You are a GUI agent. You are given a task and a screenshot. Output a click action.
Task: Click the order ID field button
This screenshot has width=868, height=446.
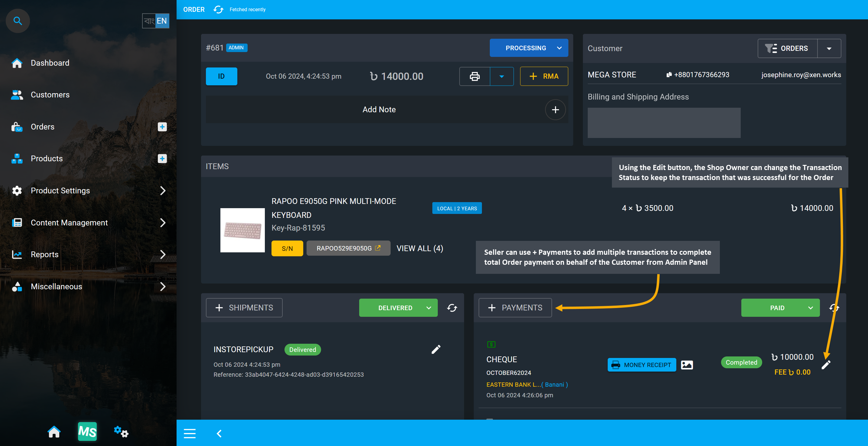(x=221, y=76)
